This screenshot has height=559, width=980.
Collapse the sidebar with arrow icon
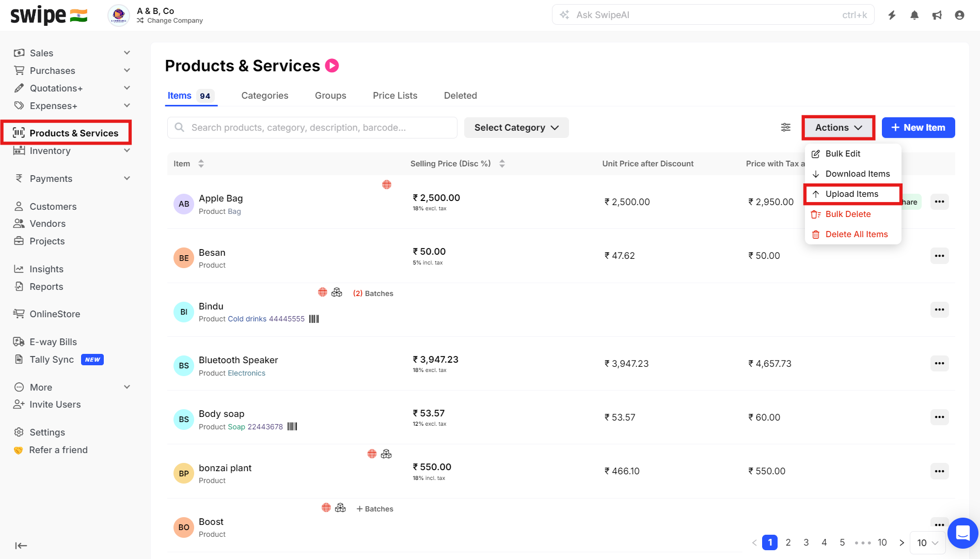tap(21, 546)
